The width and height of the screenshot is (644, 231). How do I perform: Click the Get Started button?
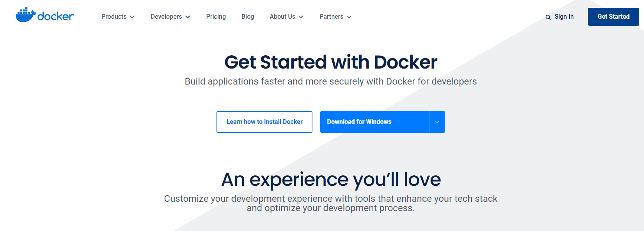pyautogui.click(x=614, y=17)
